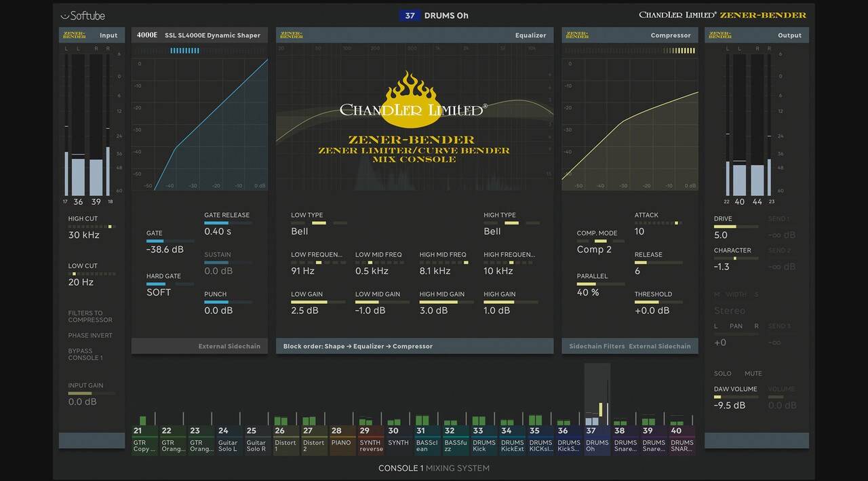This screenshot has width=868, height=481.
Task: Mute the current channel
Action: pos(753,374)
